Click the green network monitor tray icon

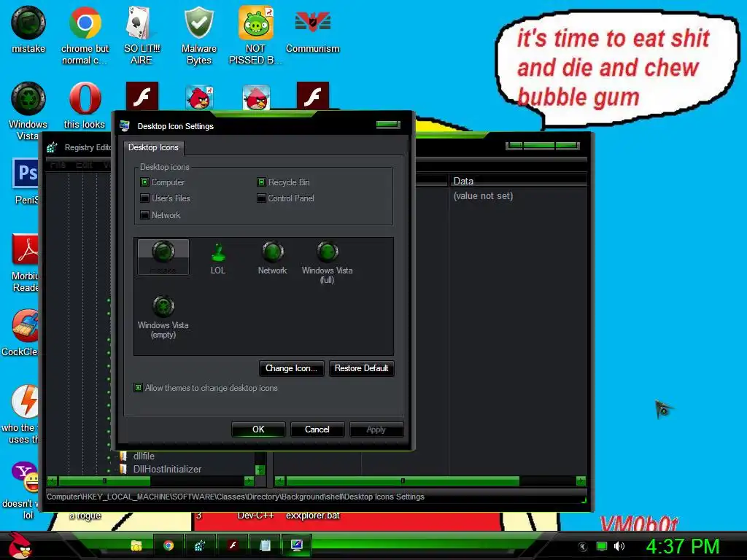tap(602, 546)
